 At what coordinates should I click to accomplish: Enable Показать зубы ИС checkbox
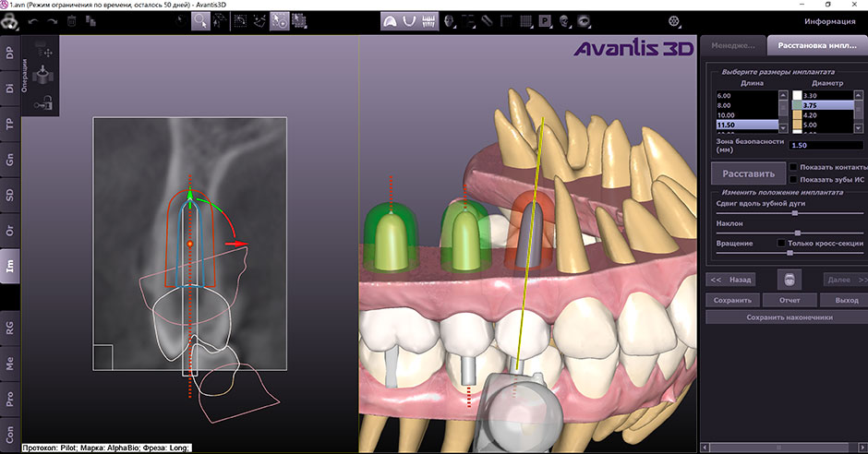(x=793, y=180)
